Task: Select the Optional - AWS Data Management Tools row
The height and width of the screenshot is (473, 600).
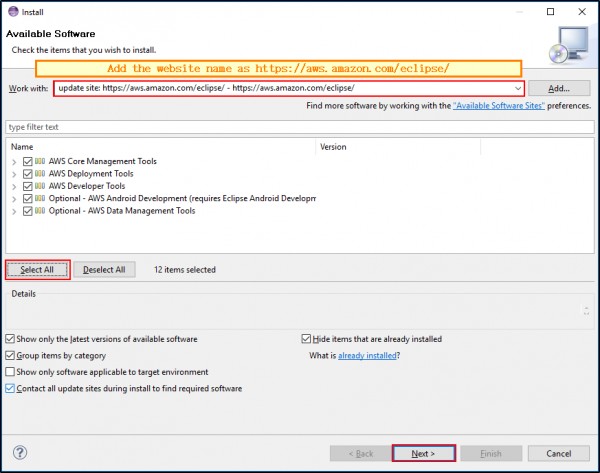Action: tap(122, 210)
